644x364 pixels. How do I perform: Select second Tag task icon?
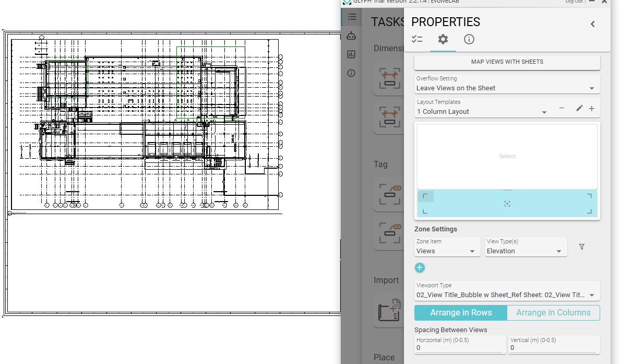click(x=389, y=233)
